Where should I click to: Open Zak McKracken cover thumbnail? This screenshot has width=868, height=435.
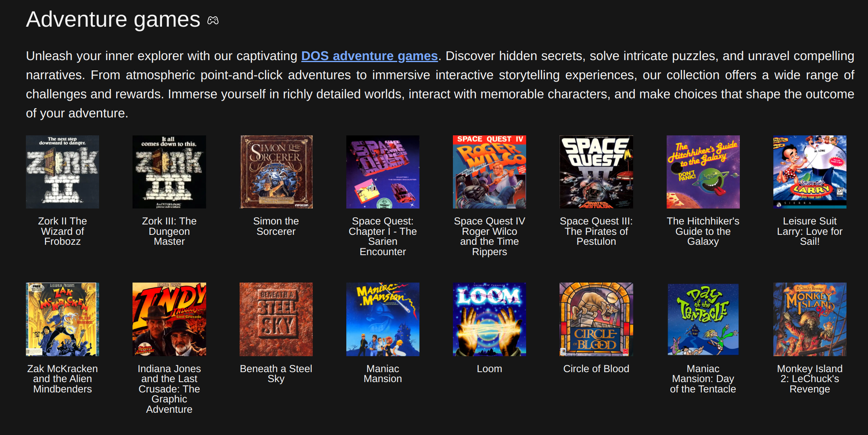62,319
